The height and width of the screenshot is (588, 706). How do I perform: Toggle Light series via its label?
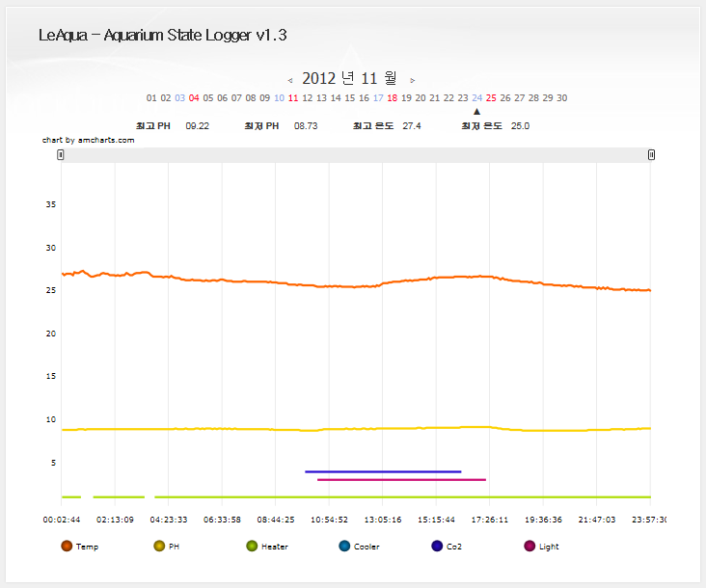coord(549,547)
